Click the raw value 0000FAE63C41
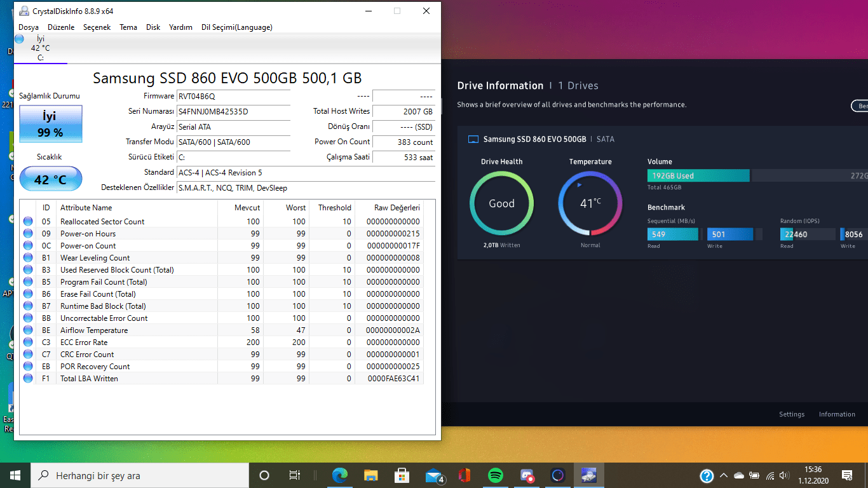The image size is (868, 488). point(393,379)
